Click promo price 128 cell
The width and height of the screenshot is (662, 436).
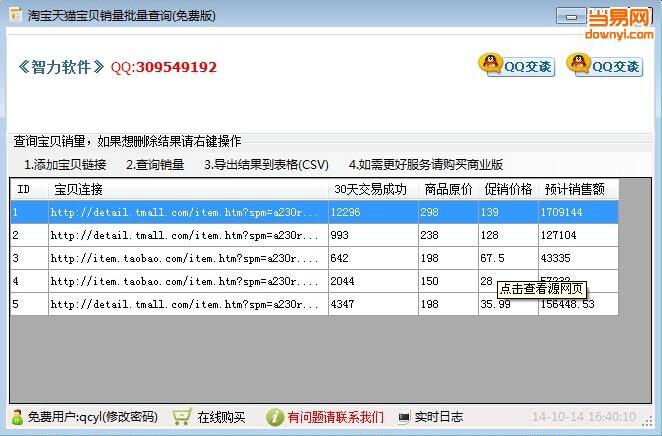click(x=508, y=235)
